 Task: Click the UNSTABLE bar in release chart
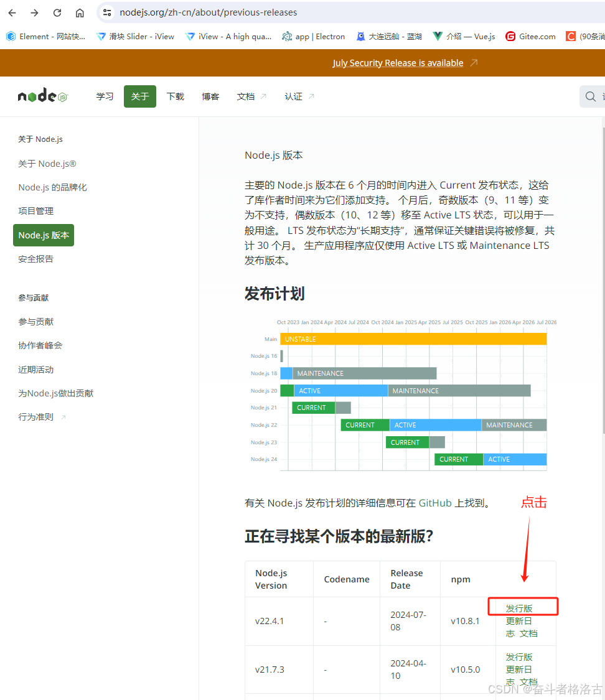[413, 339]
